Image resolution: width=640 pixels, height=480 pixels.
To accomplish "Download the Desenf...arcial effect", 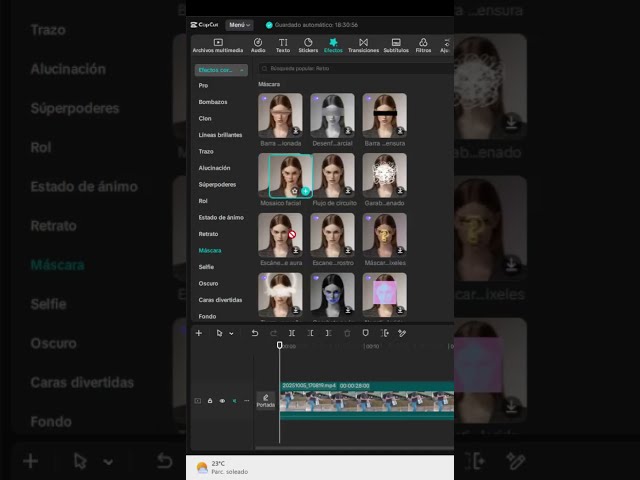I will (x=348, y=131).
